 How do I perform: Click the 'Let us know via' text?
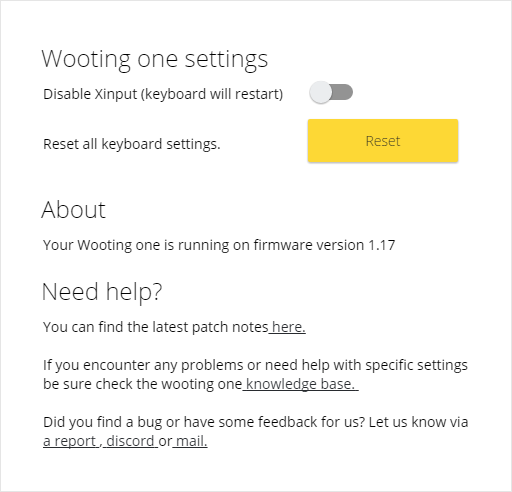pyautogui.click(x=418, y=422)
